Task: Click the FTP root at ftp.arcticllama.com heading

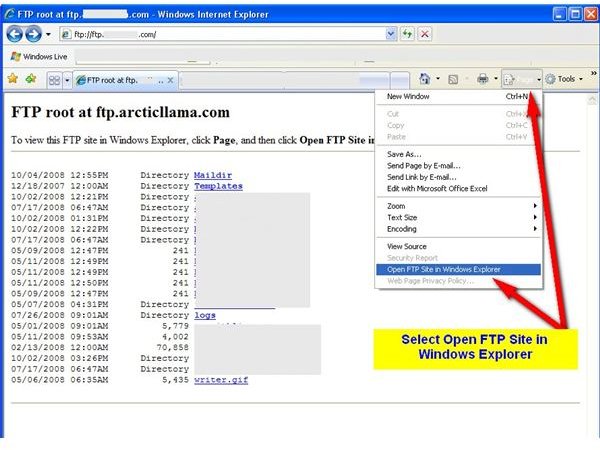Action: coord(121,112)
